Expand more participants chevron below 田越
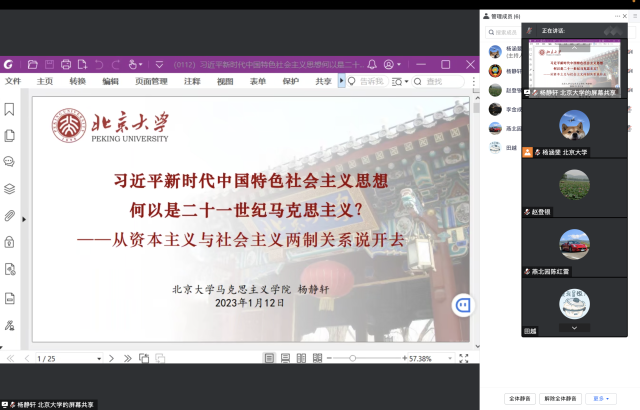This screenshot has width=640, height=410. coord(574,328)
